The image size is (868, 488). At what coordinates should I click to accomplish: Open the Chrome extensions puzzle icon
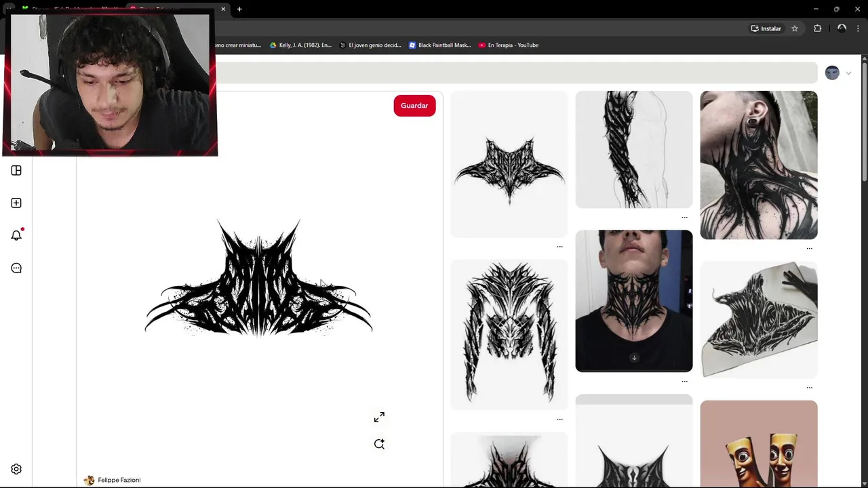tap(817, 28)
